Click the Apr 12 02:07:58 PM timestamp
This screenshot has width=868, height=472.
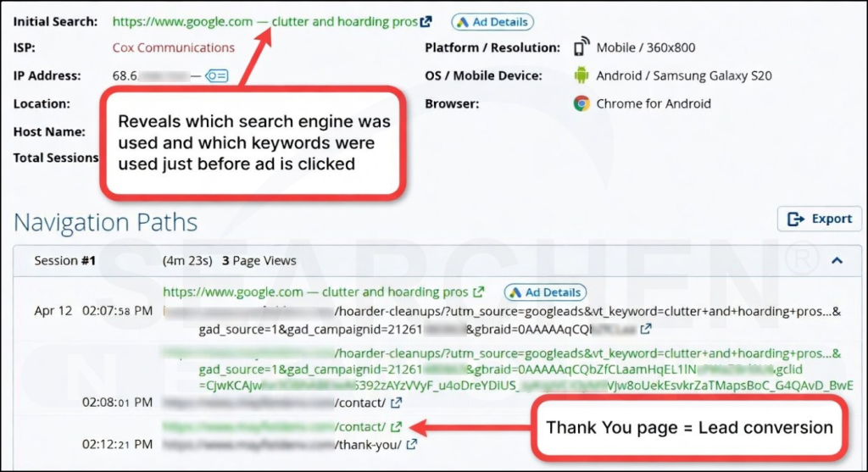tap(93, 311)
